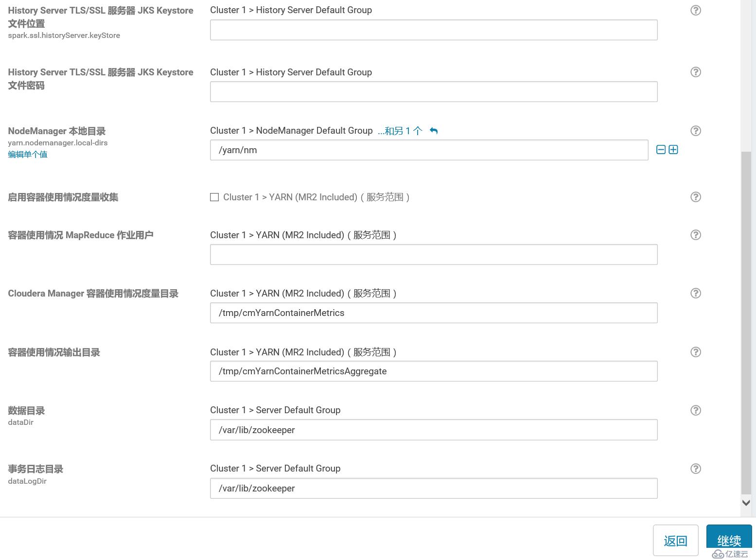The image size is (756, 560).
Task: Open help for MapReduce job user setting
Action: pos(696,235)
